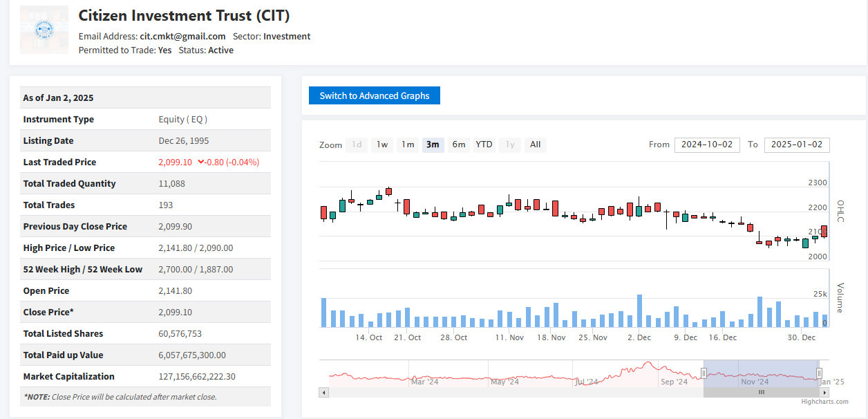868x419 pixels.
Task: Click the Open Price value 2,141.80
Action: 176,290
